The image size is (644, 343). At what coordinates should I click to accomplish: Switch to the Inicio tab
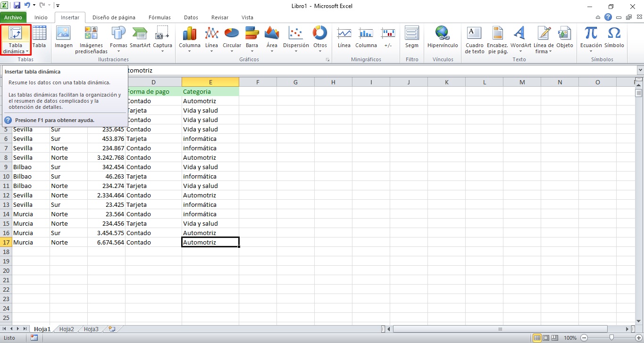tap(41, 17)
